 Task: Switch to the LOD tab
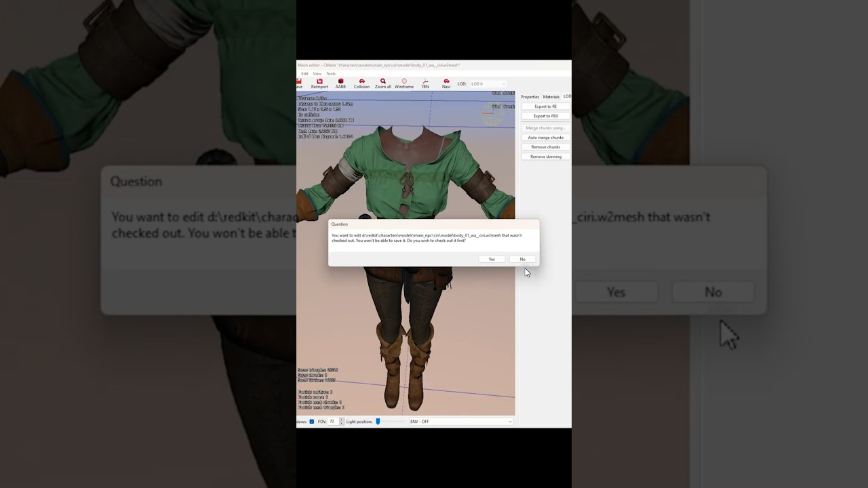point(567,96)
